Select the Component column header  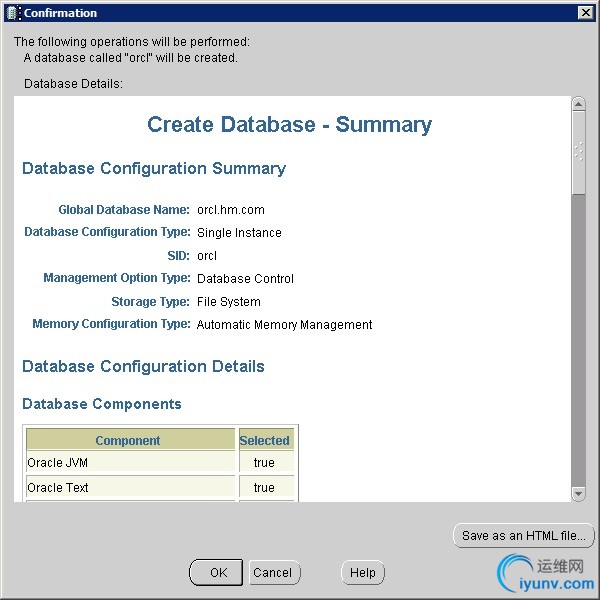pos(130,440)
